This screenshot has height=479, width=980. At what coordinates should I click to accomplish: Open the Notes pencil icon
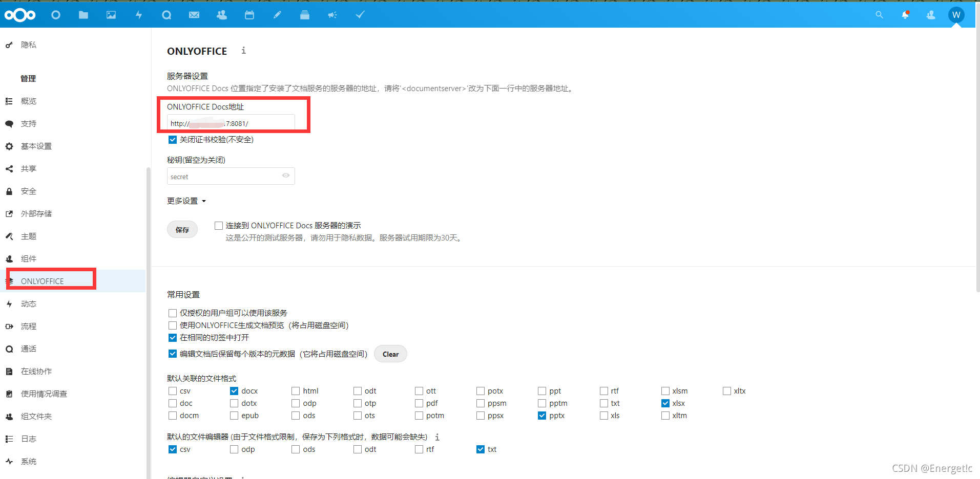click(277, 15)
